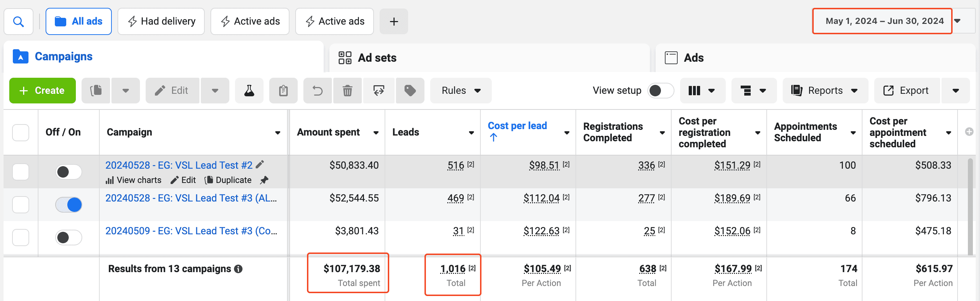Click pencil icon beside VSL Lead Test #2
Image resolution: width=980 pixels, height=301 pixels.
click(x=260, y=165)
